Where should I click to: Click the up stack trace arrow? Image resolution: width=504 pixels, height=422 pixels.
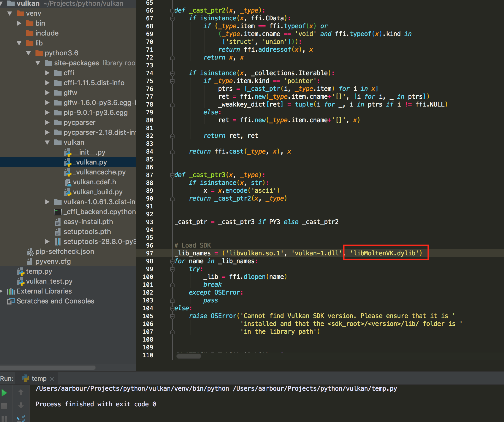pyautogui.click(x=21, y=392)
